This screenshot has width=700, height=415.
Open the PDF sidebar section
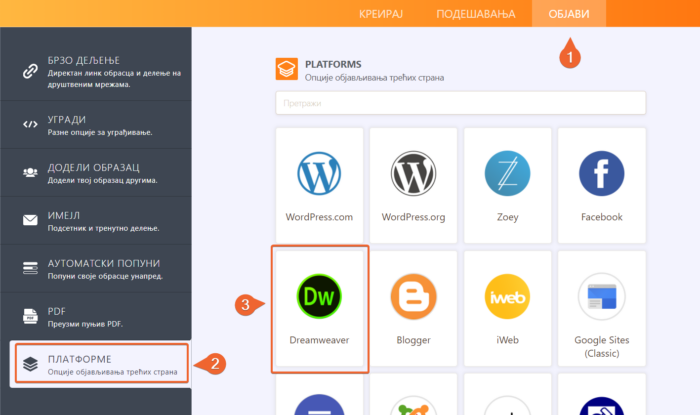click(96, 317)
